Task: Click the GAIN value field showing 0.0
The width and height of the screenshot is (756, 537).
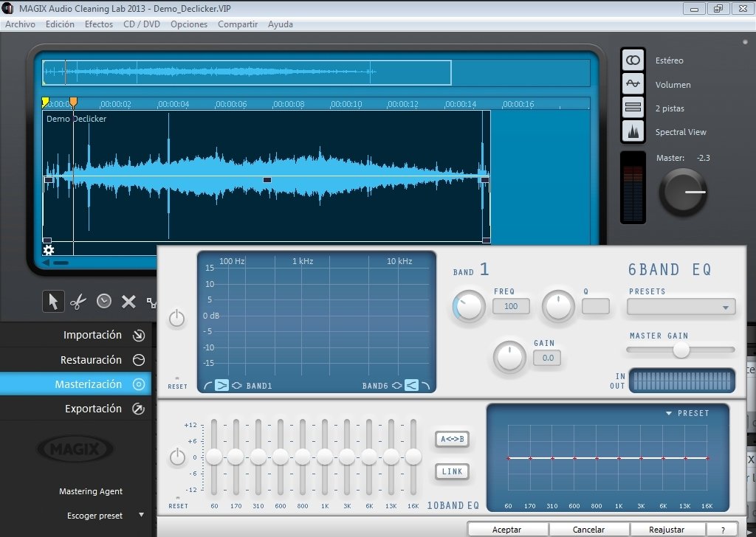Action: coord(547,358)
